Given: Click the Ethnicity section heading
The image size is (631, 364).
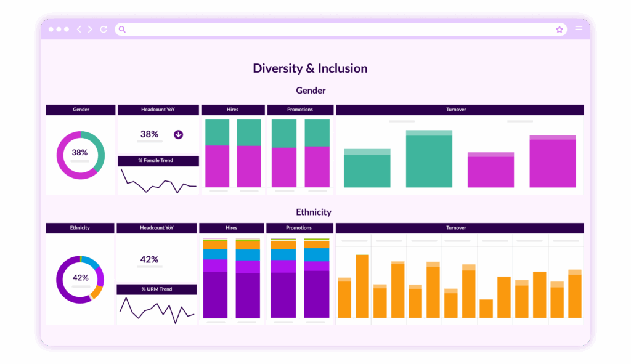Looking at the screenshot, I should point(314,212).
